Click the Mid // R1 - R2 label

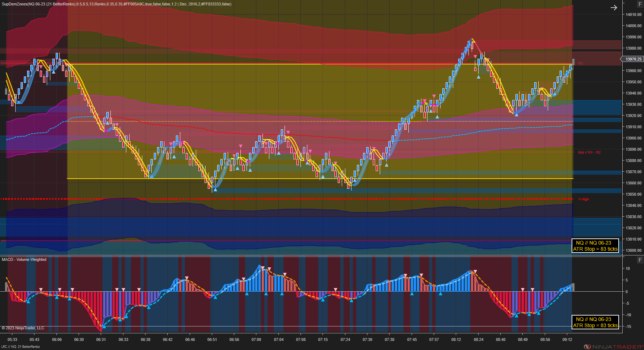tap(589, 153)
